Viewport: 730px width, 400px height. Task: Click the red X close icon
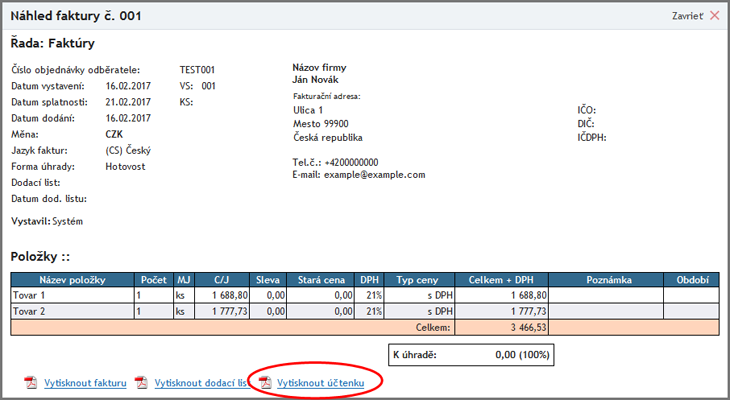pyautogui.click(x=714, y=16)
